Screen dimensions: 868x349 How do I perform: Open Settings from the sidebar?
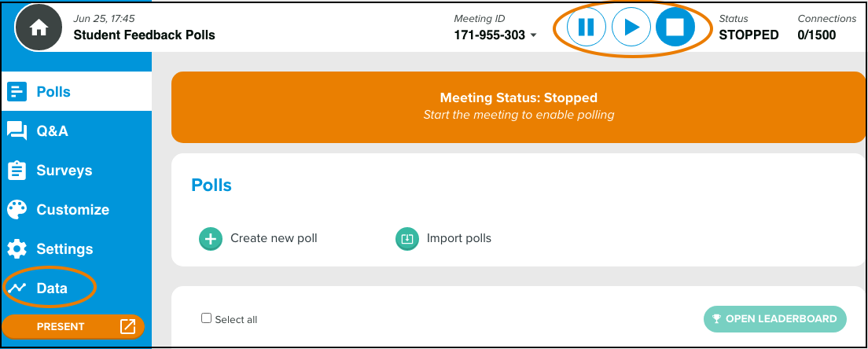(x=76, y=249)
